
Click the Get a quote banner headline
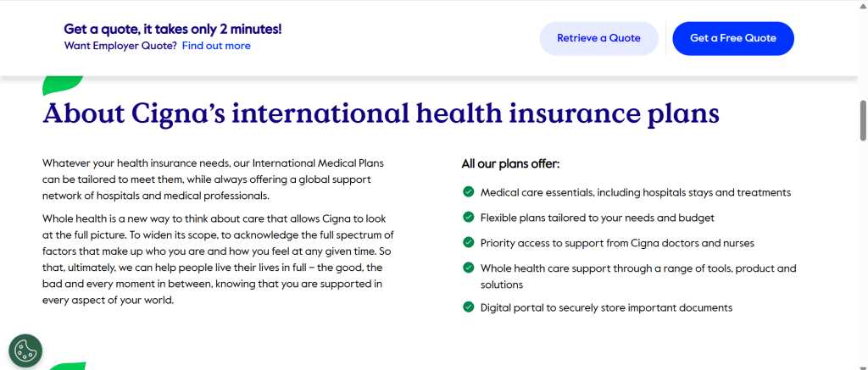click(x=173, y=29)
